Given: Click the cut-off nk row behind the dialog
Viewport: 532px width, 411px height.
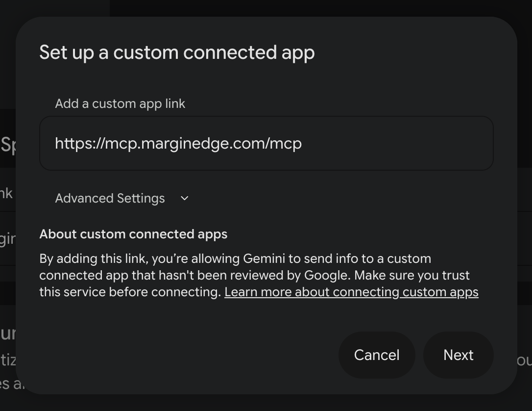Looking at the screenshot, I should pyautogui.click(x=6, y=193).
